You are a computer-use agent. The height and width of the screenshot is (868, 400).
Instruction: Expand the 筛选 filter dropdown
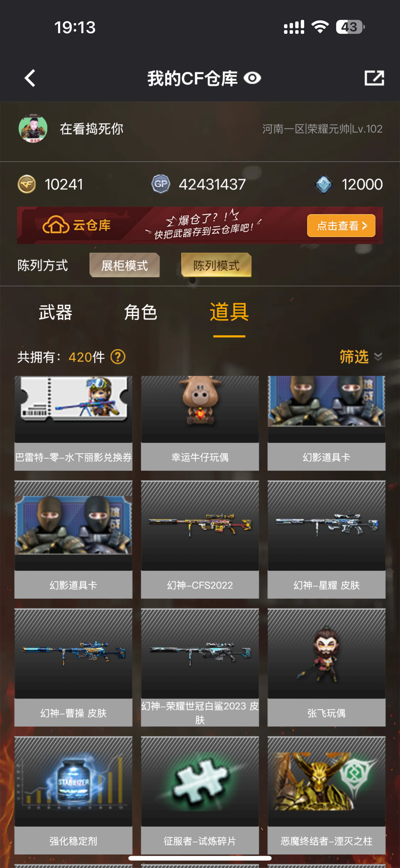361,357
